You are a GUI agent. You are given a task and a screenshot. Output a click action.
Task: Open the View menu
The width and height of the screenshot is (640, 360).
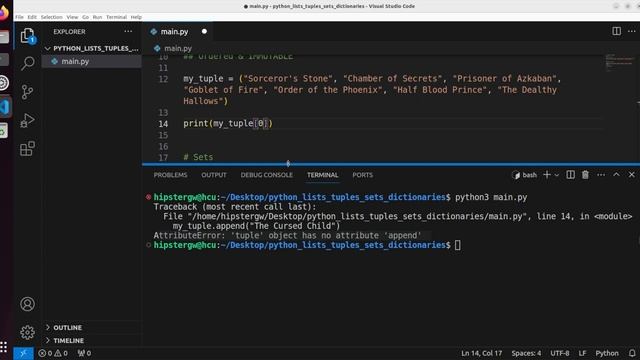[72, 17]
